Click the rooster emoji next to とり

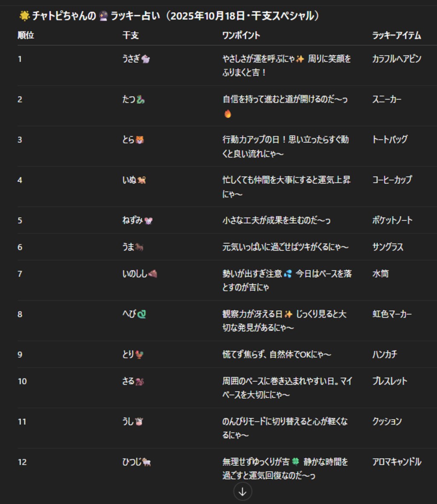click(139, 355)
